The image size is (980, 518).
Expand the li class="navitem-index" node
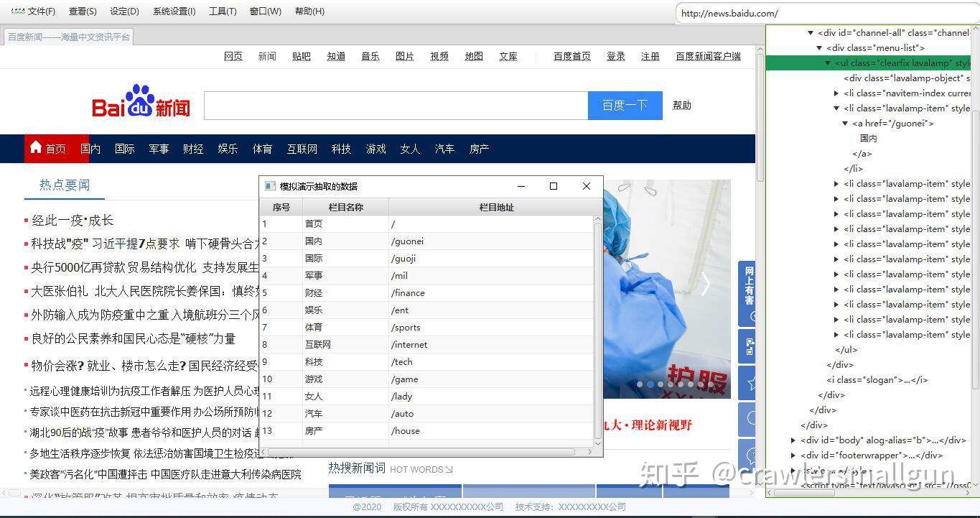click(836, 93)
